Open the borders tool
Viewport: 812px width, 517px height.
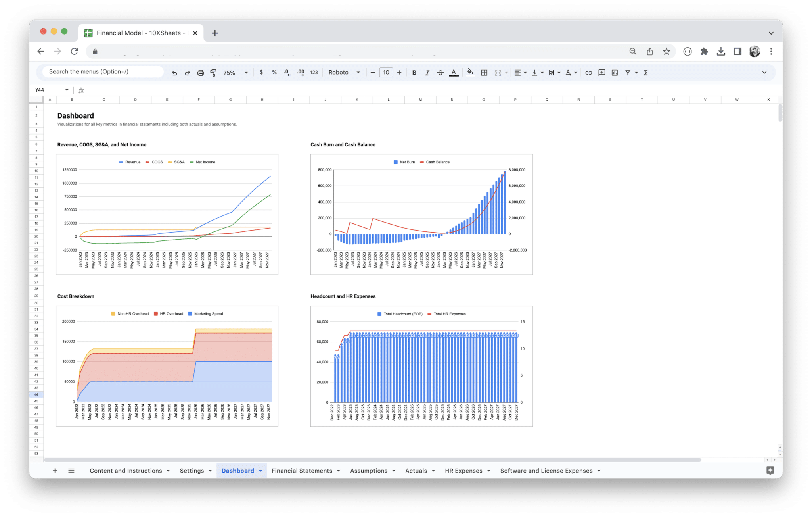pos(484,73)
